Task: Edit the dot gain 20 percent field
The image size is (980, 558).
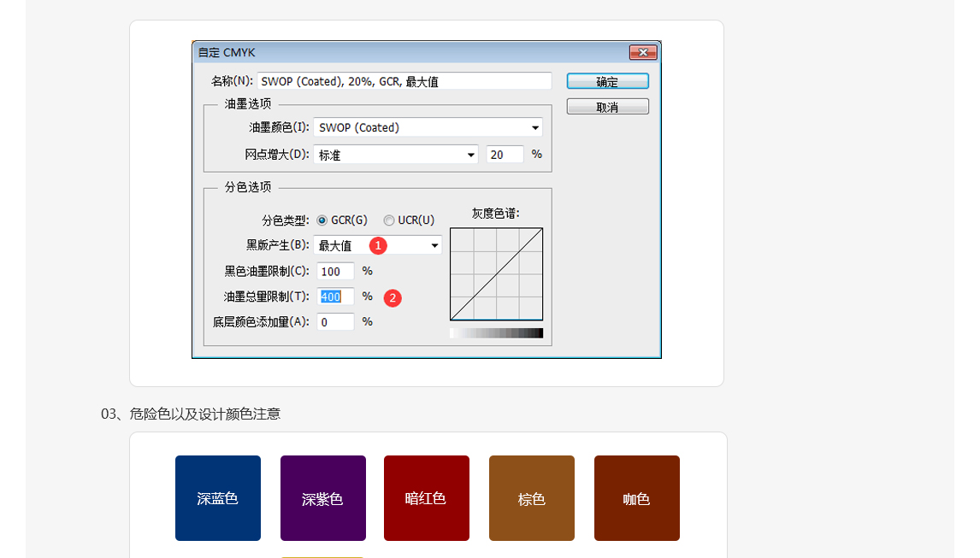Action: tap(505, 155)
